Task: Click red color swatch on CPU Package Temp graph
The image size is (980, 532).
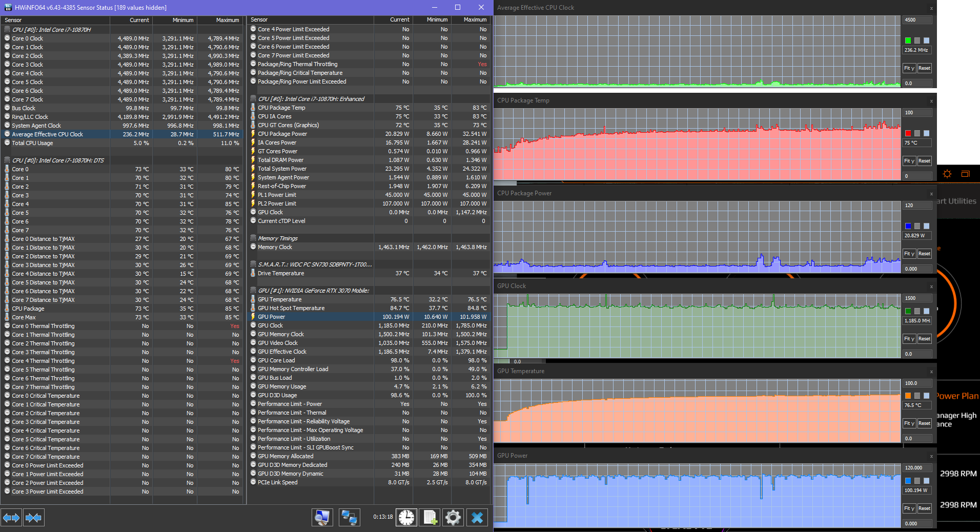Action: click(908, 133)
